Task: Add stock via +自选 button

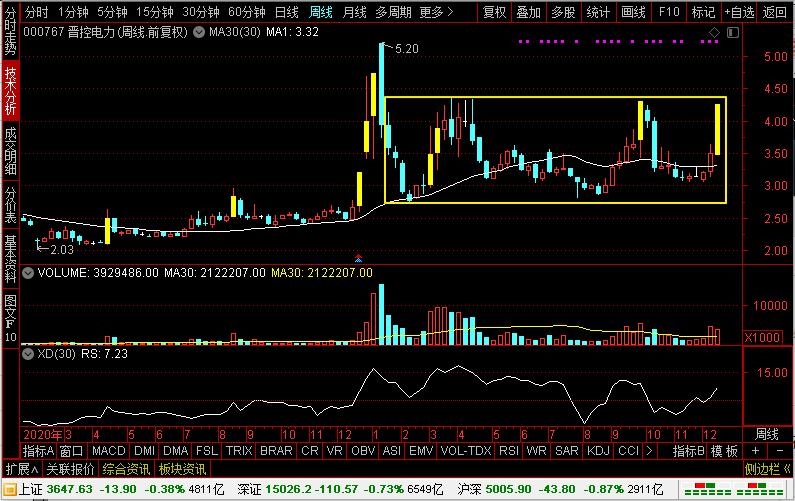Action: click(738, 12)
